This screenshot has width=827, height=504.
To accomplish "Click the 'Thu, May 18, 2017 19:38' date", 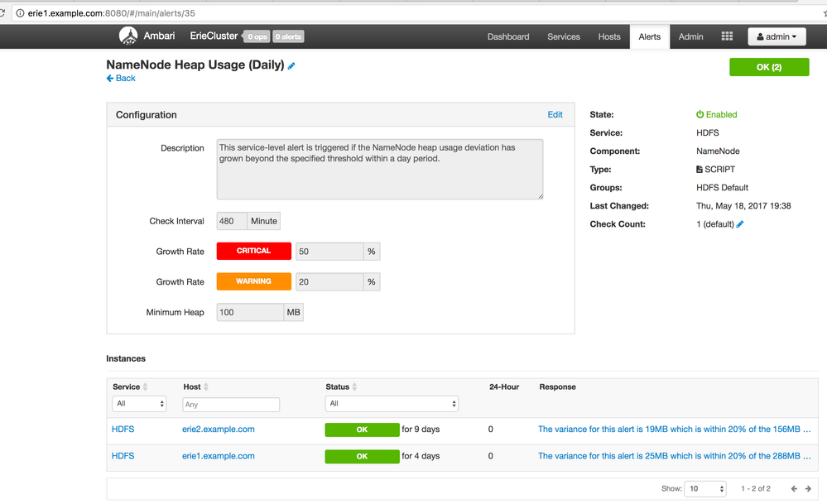I will (x=743, y=205).
